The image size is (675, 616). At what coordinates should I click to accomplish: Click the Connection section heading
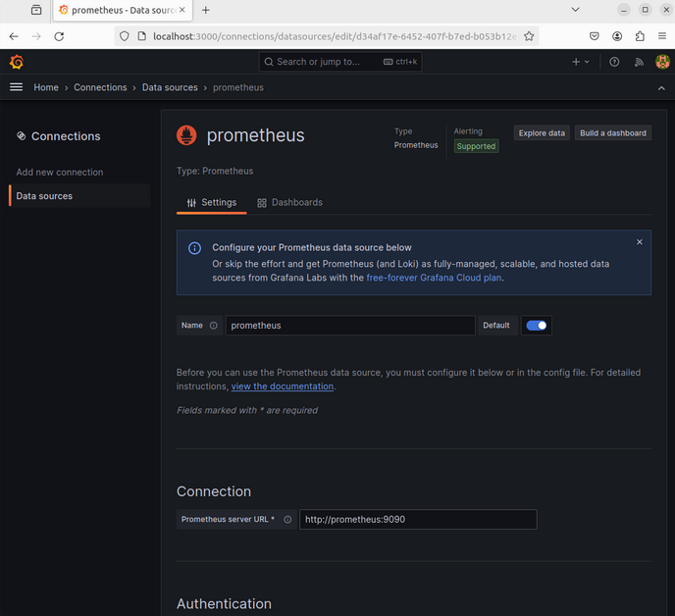[214, 491]
